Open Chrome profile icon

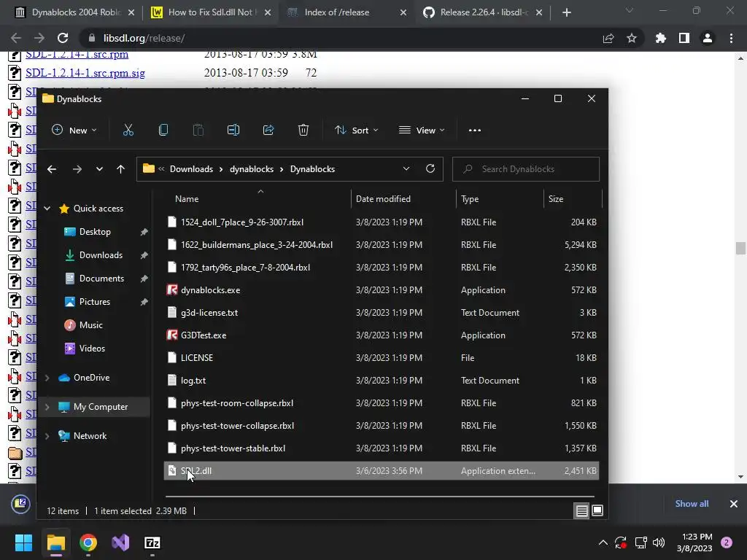pos(708,38)
